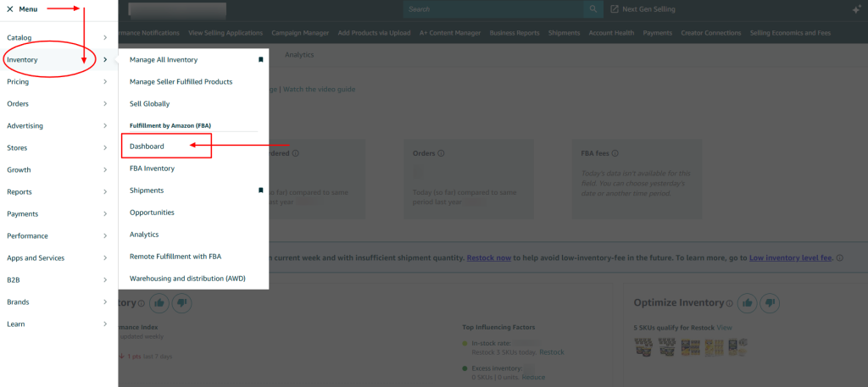Click thumbs down next to Inventory heading
The image size is (868, 387).
pyautogui.click(x=181, y=303)
